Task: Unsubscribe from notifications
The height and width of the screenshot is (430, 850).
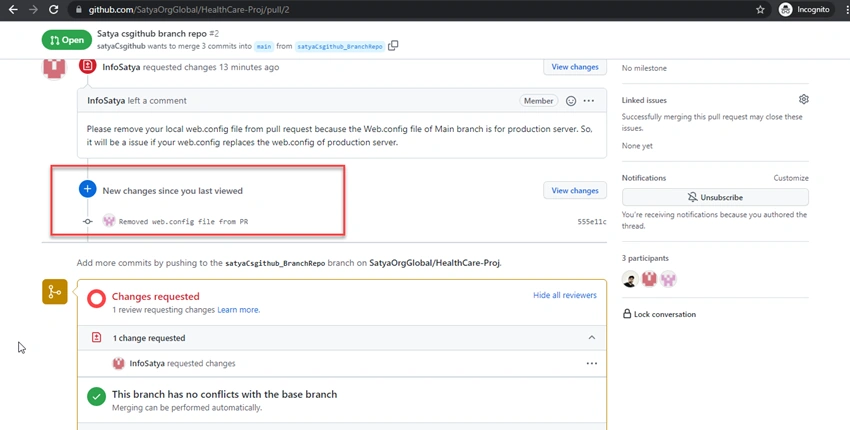Action: pyautogui.click(x=715, y=197)
